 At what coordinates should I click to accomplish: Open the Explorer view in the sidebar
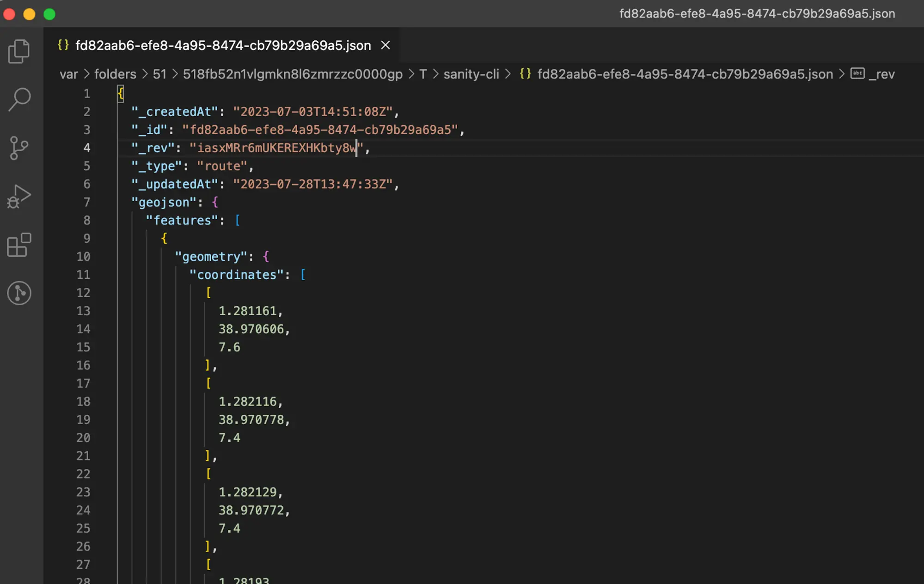[x=19, y=51]
